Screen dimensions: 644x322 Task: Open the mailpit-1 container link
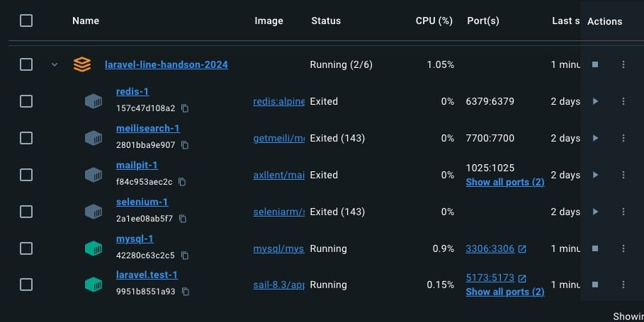(x=137, y=166)
